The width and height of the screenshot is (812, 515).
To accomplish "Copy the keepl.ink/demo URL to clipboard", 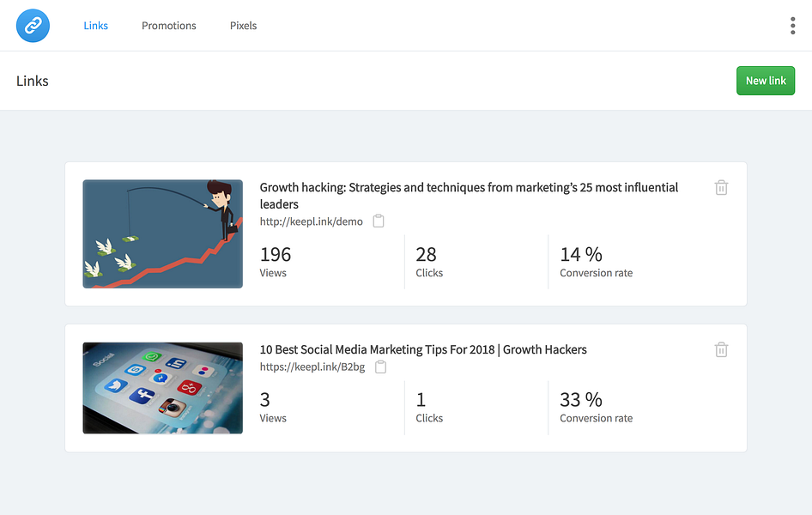I will (379, 221).
